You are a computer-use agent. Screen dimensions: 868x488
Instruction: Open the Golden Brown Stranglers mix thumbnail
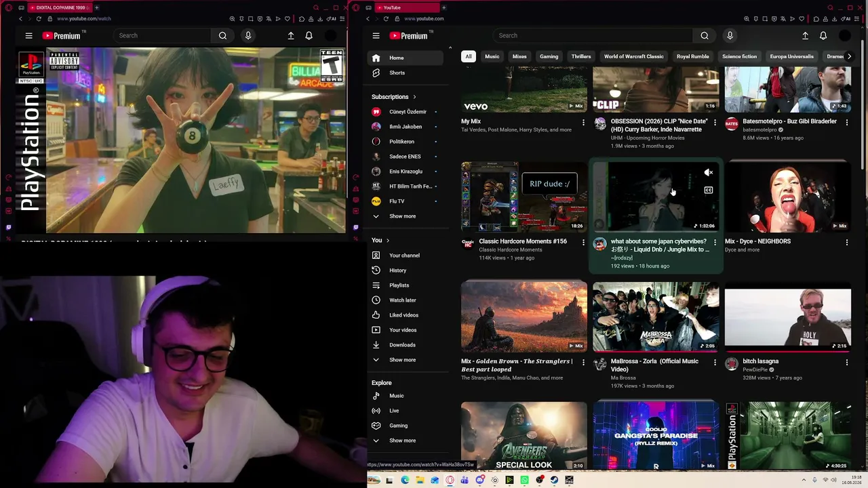coord(524,317)
